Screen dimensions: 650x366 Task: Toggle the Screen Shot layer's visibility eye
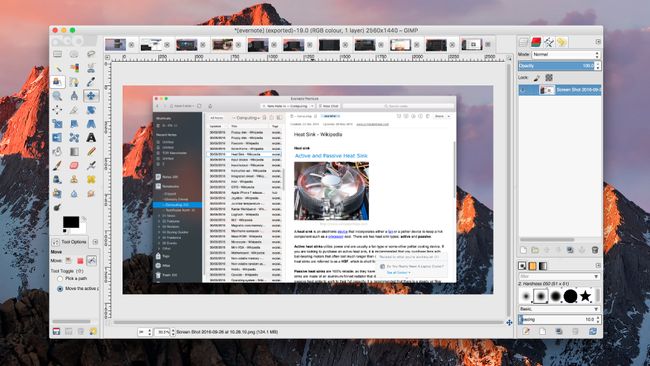coord(523,90)
